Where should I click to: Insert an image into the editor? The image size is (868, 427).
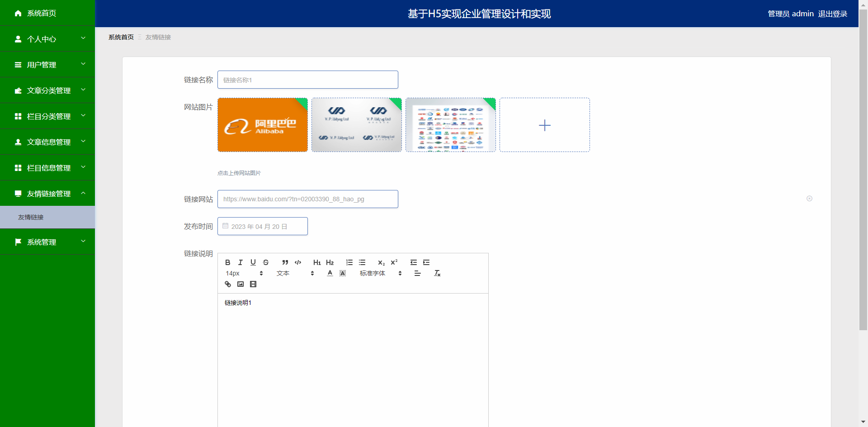[x=241, y=284]
